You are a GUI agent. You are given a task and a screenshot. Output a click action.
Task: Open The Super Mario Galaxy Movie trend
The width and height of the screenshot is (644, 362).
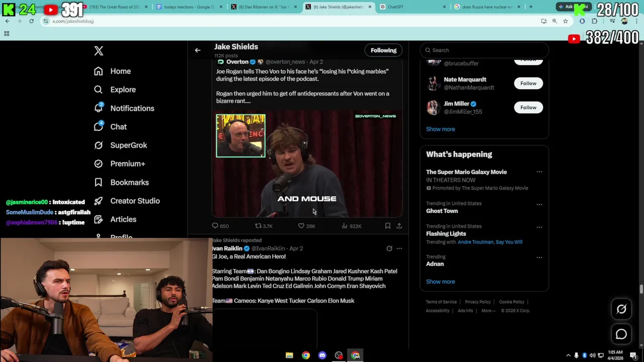pyautogui.click(x=466, y=172)
